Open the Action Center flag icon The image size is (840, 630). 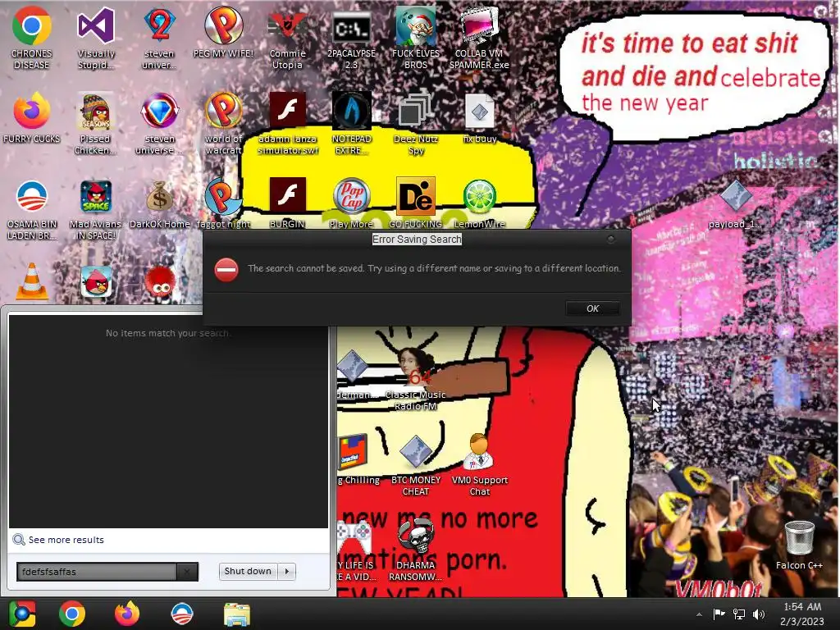(719, 614)
